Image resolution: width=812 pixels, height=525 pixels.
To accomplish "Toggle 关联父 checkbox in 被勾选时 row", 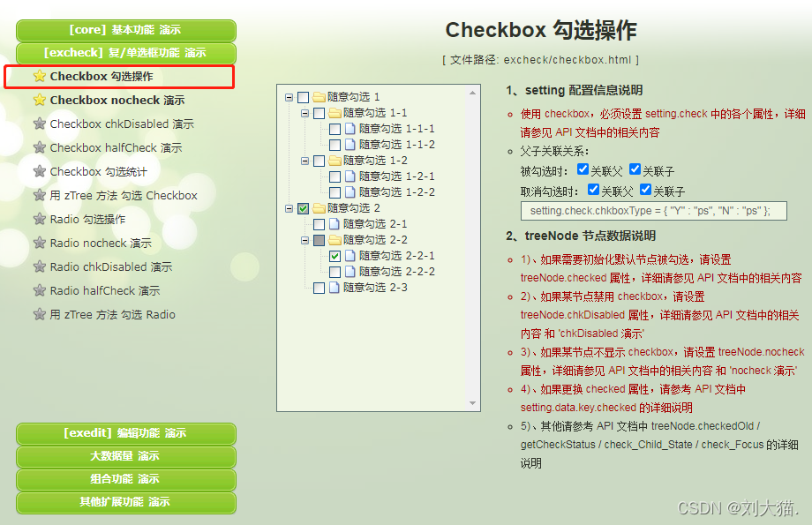I will (583, 169).
